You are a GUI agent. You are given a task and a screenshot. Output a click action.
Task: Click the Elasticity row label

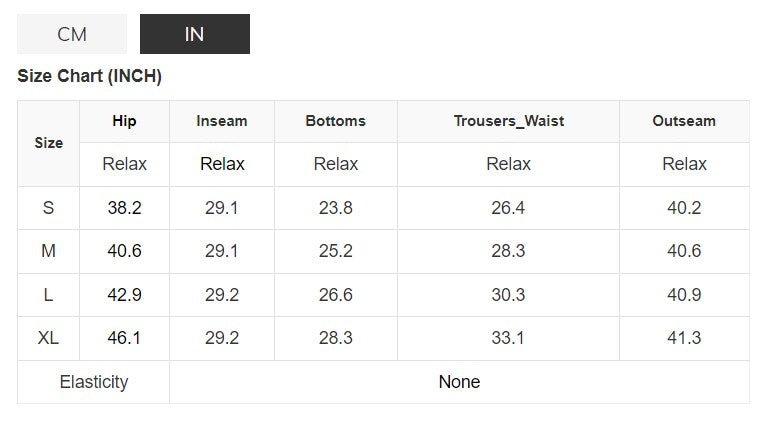click(94, 382)
